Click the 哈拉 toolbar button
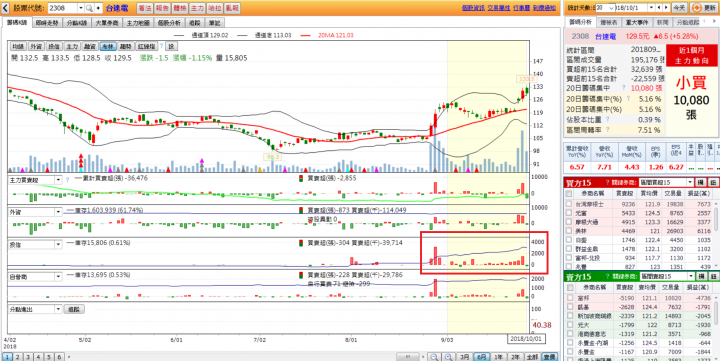Viewport: 720px width, 361px height. click(214, 8)
